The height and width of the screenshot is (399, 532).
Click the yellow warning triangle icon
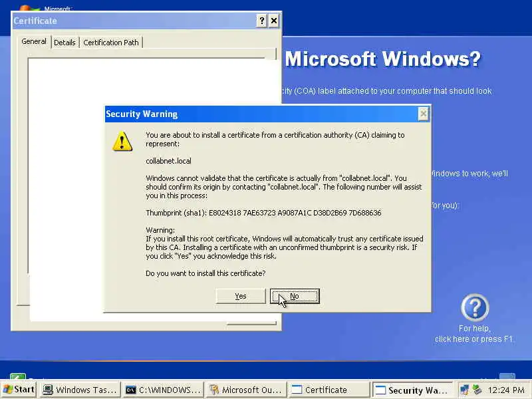122,141
